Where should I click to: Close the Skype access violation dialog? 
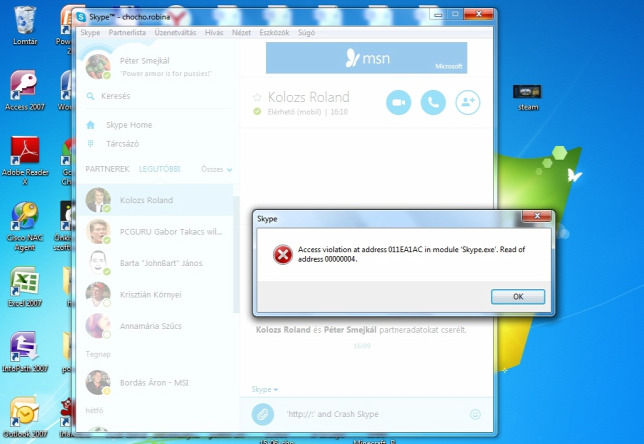(537, 216)
